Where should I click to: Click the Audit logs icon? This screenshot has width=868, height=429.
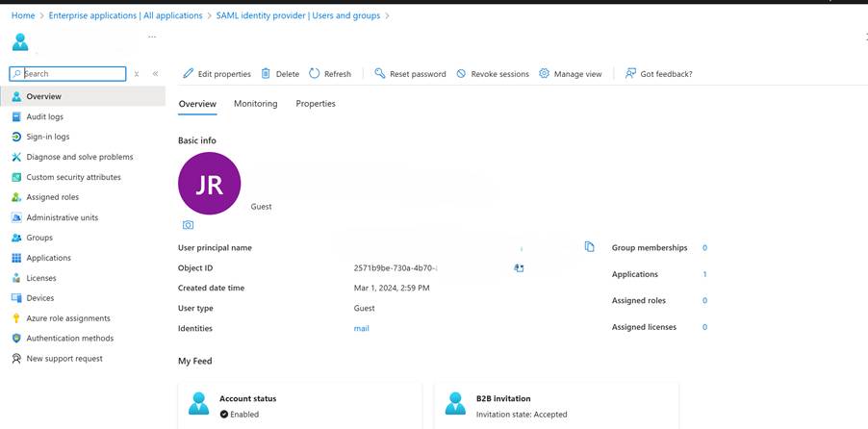click(x=16, y=116)
